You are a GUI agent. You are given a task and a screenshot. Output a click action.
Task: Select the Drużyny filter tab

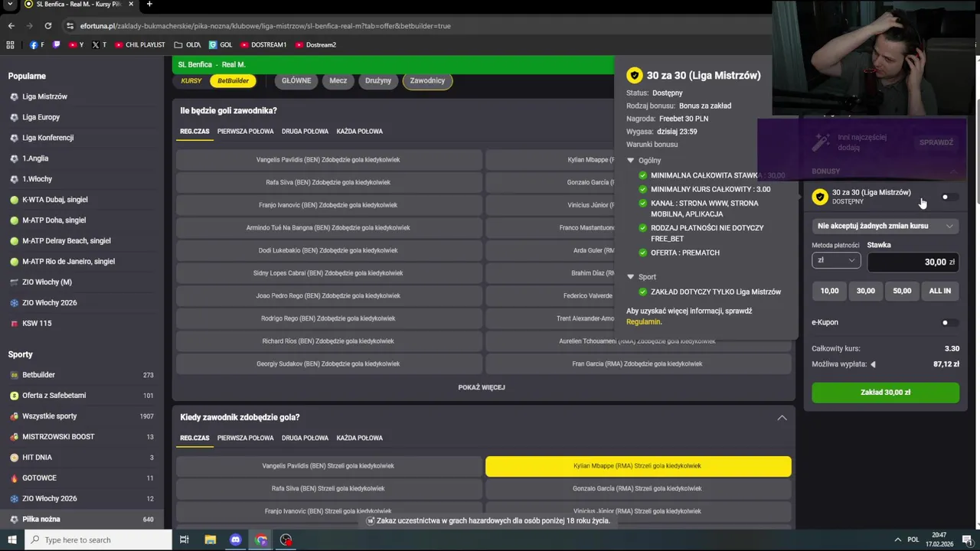[378, 80]
